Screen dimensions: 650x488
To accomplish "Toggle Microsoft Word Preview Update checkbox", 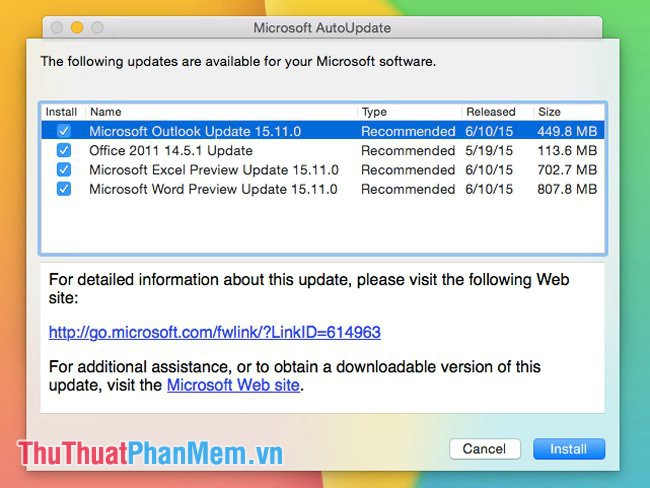I will (64, 189).
